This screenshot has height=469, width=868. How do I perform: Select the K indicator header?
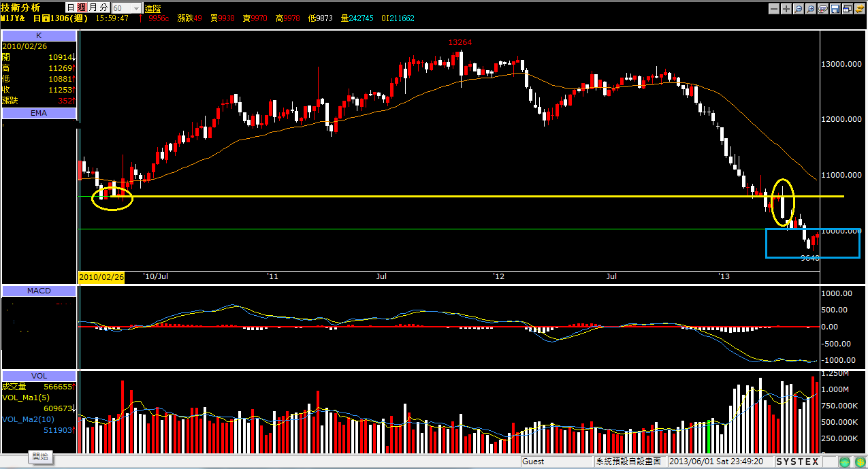tap(38, 35)
